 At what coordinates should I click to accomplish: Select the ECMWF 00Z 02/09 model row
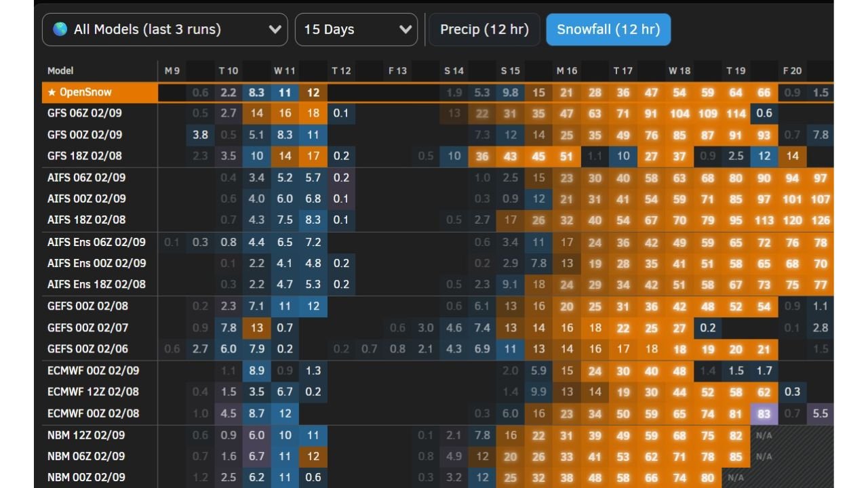pyautogui.click(x=93, y=371)
